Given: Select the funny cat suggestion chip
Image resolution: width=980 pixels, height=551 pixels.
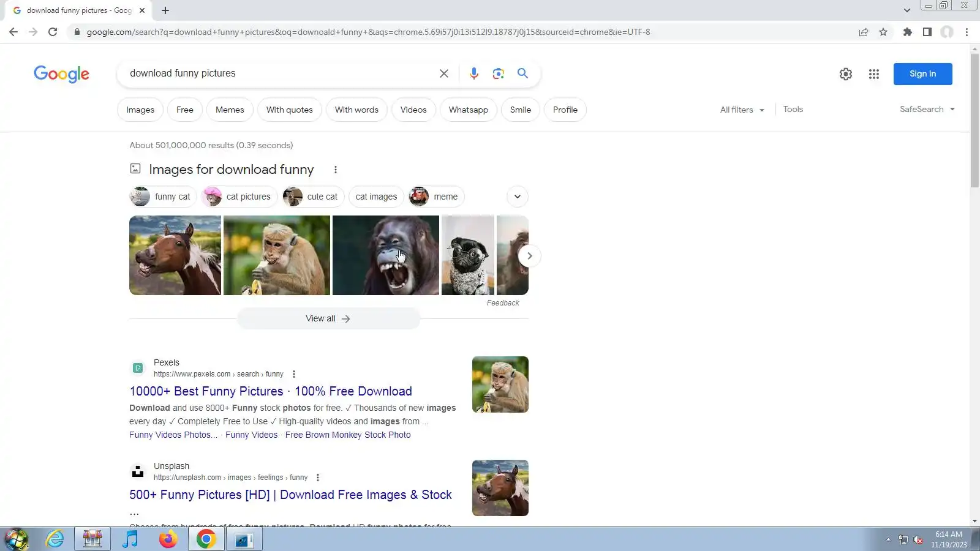Looking at the screenshot, I should [163, 197].
